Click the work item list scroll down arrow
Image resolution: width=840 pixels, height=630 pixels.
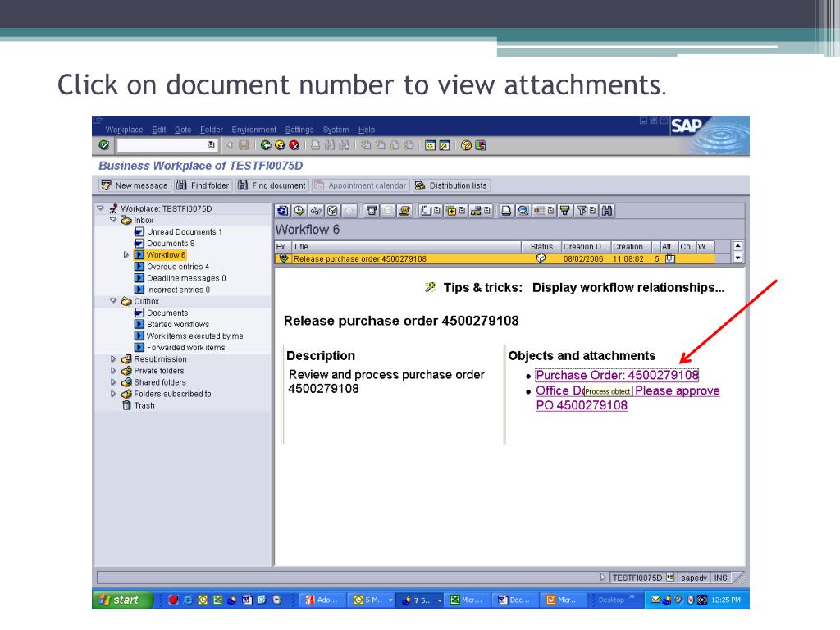tap(737, 258)
